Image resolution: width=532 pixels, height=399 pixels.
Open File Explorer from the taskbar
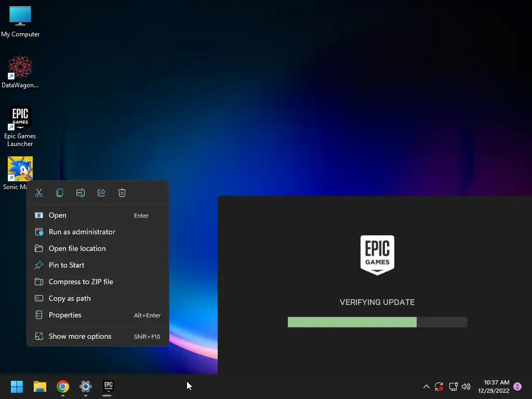[39, 387]
